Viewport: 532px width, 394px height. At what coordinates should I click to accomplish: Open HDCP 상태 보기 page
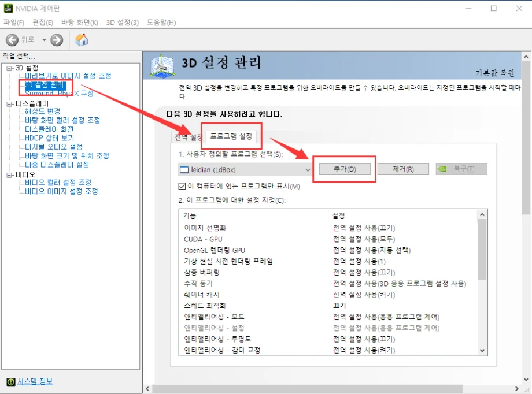50,138
